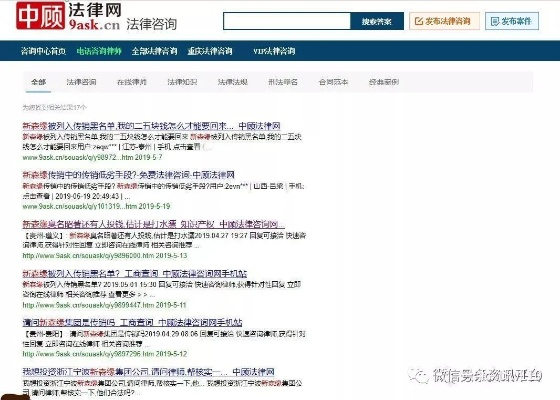Select the 在线律师 tab
This screenshot has height=400, width=560.
[x=132, y=82]
